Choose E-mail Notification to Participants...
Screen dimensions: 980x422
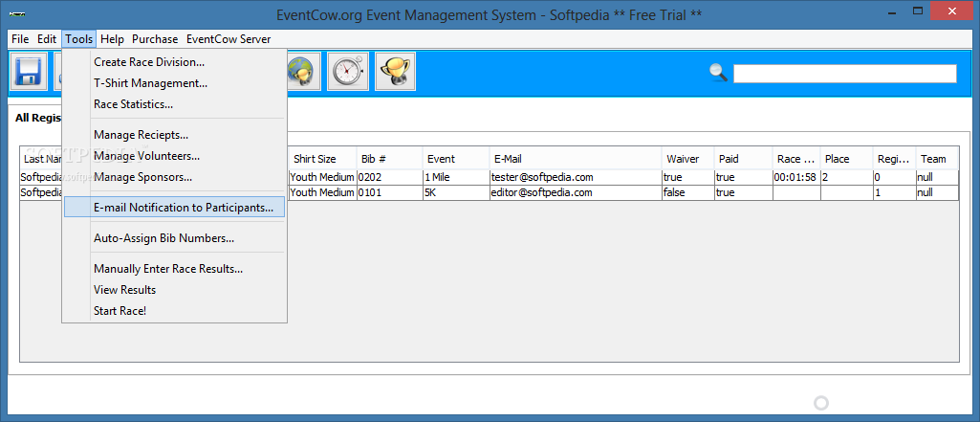174,208
